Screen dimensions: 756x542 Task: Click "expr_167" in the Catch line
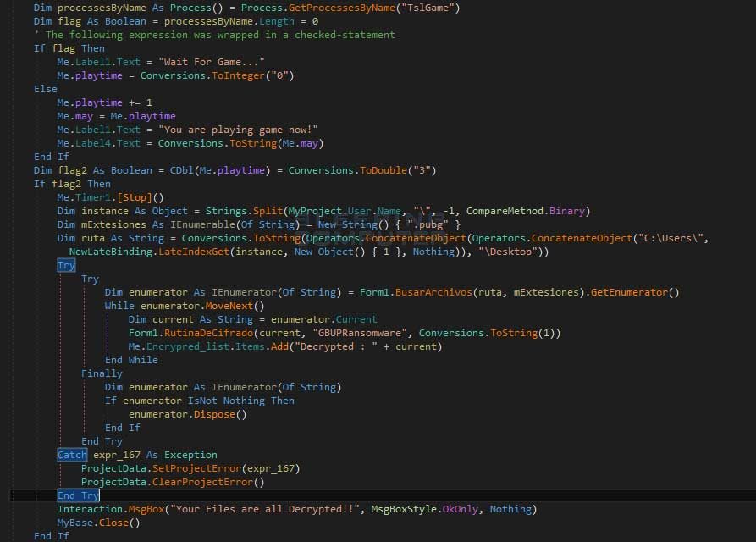(117, 455)
